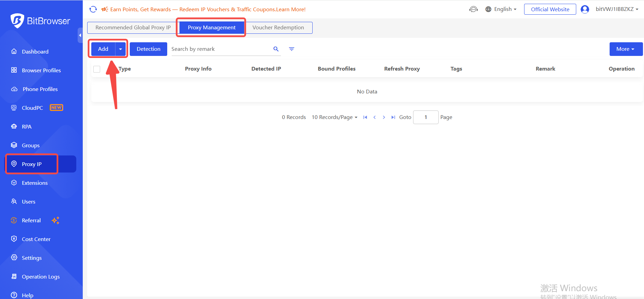Screen dimensions: 644x299
Task: Click the Referral sparkle icon
Action: pyautogui.click(x=56, y=220)
